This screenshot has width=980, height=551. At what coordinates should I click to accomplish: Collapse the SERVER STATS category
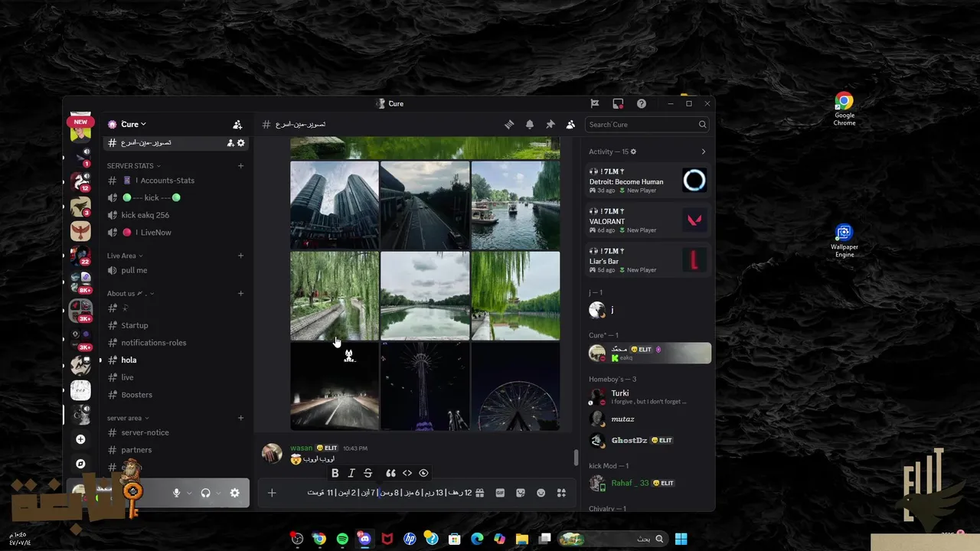(x=133, y=165)
